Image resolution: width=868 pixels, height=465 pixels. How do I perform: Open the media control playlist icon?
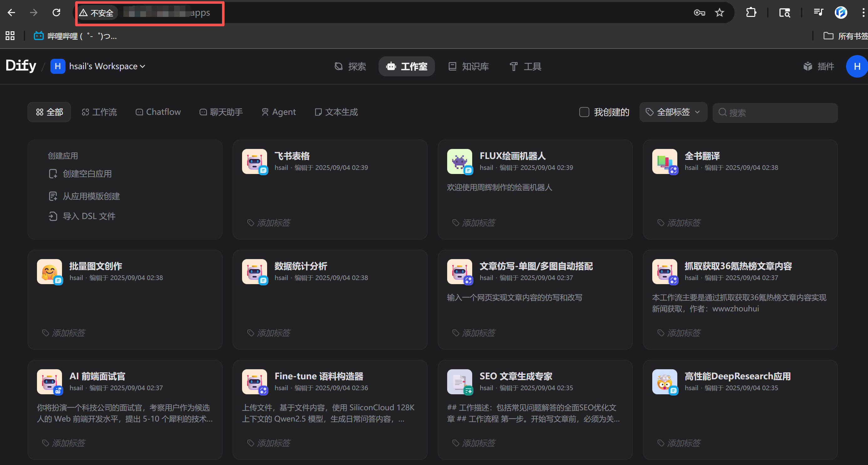[819, 13]
